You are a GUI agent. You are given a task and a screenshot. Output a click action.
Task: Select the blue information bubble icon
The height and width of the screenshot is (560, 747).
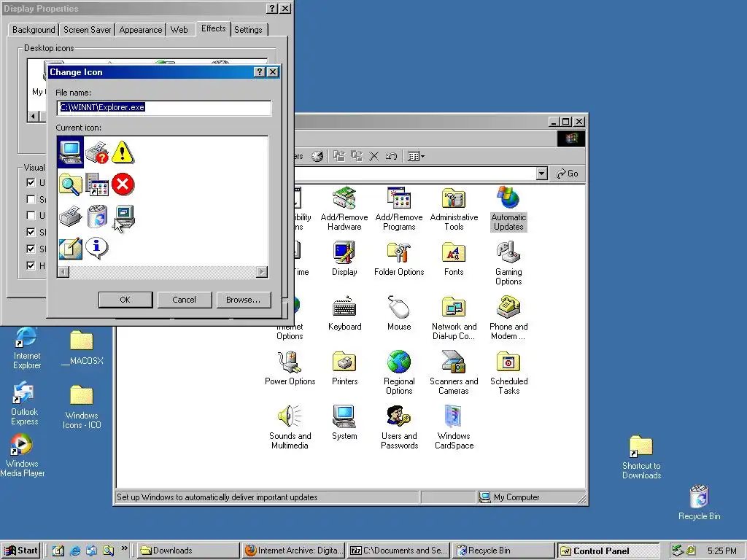pos(97,248)
